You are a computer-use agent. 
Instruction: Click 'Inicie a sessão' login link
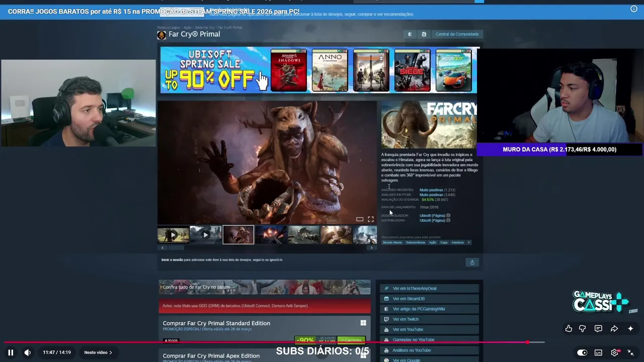tap(172, 260)
